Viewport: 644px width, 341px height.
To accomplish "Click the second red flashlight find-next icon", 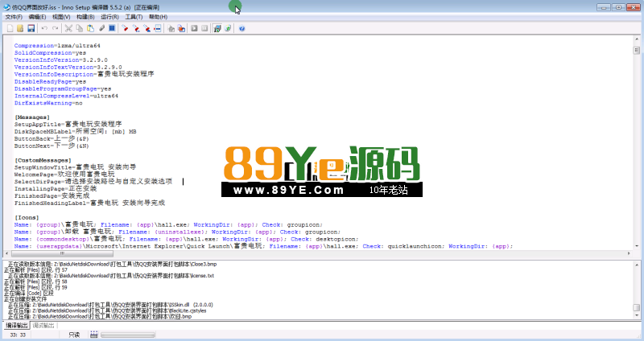I will pyautogui.click(x=136, y=28).
